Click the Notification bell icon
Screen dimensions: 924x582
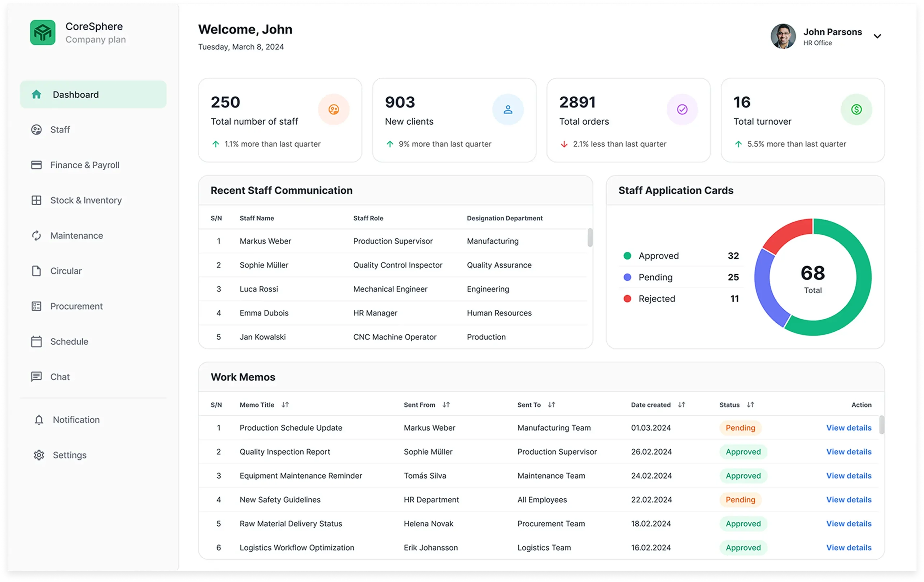(39, 420)
